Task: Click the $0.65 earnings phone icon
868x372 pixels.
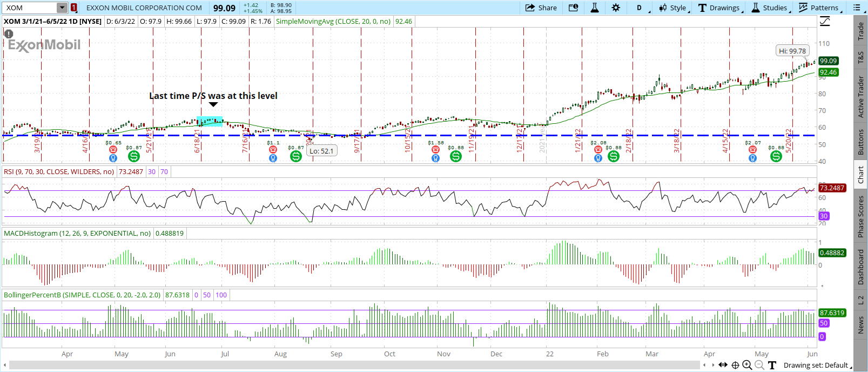Action: (113, 150)
